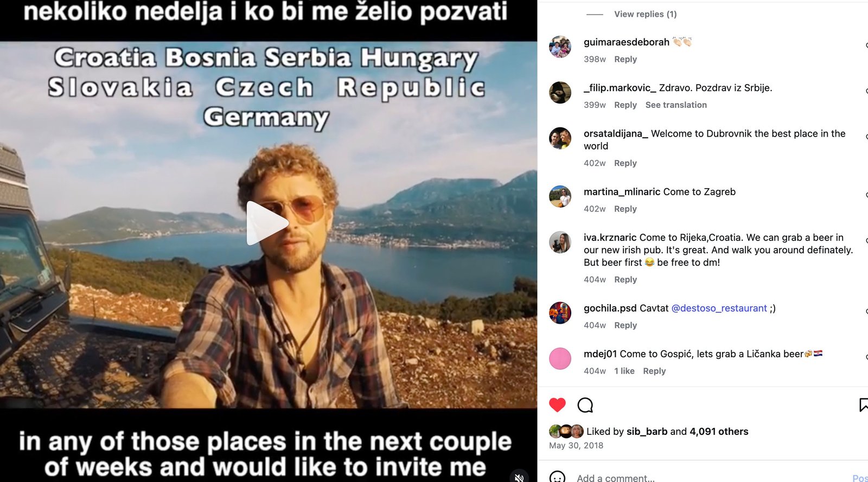This screenshot has height=482, width=868.
Task: Click the Add a comment field
Action: (x=705, y=478)
